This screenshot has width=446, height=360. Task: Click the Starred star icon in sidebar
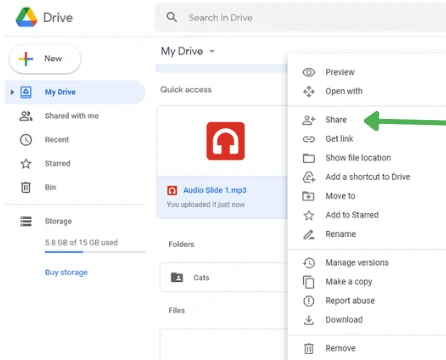point(26,163)
